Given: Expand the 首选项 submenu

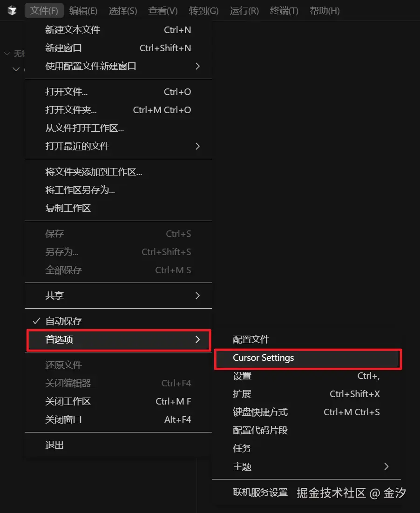Looking at the screenshot, I should pos(119,340).
